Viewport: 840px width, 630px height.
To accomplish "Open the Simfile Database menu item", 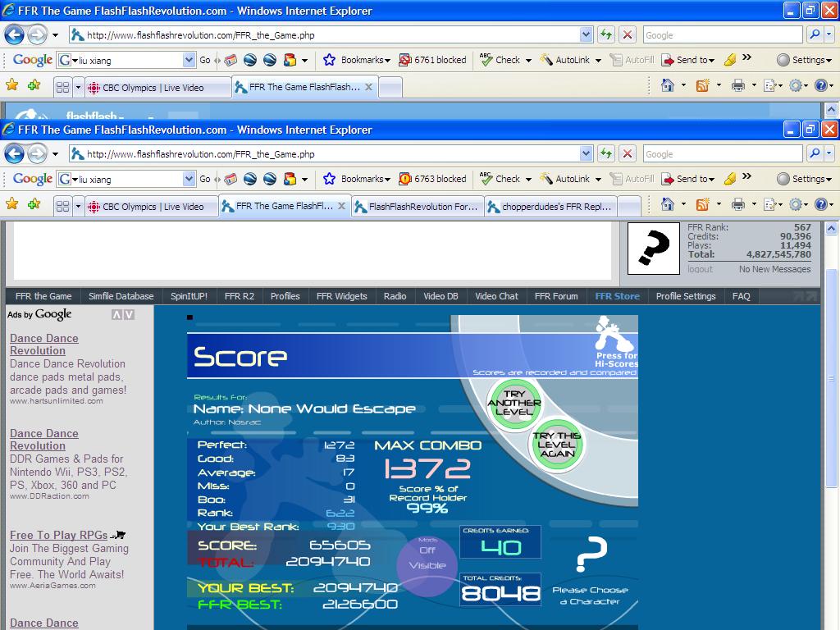I will click(121, 296).
